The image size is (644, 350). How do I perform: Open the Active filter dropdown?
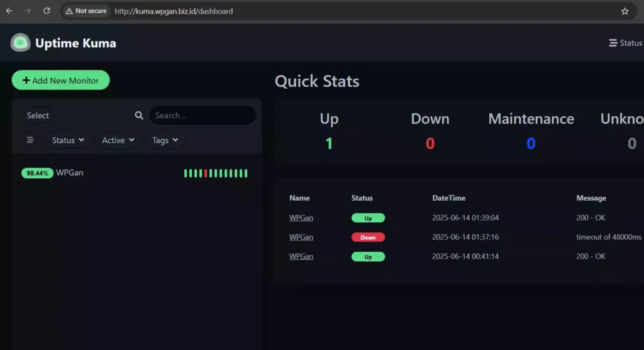click(118, 140)
